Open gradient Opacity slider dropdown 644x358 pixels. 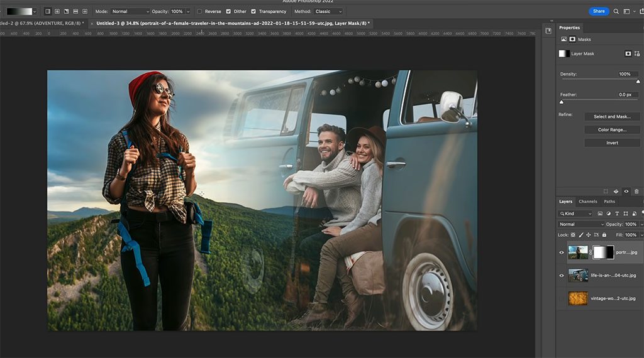[x=188, y=11]
